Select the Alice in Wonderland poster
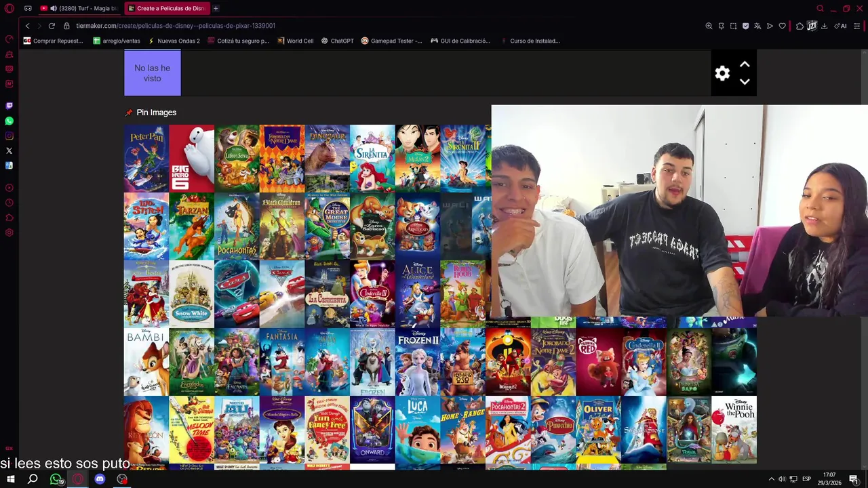Viewport: 868px width, 488px height. [x=418, y=294]
